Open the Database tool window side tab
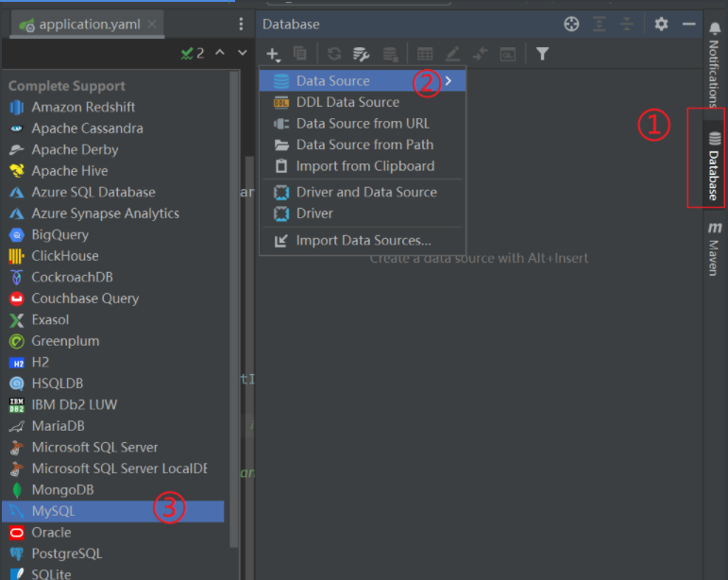Viewport: 728px width, 580px height. tap(714, 165)
